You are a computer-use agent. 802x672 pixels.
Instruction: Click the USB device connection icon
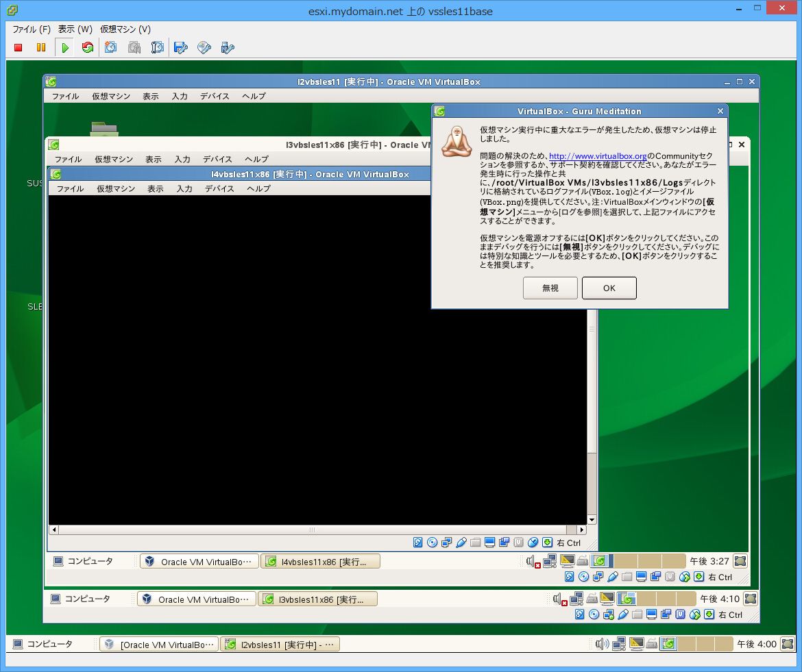pyautogui.click(x=228, y=47)
